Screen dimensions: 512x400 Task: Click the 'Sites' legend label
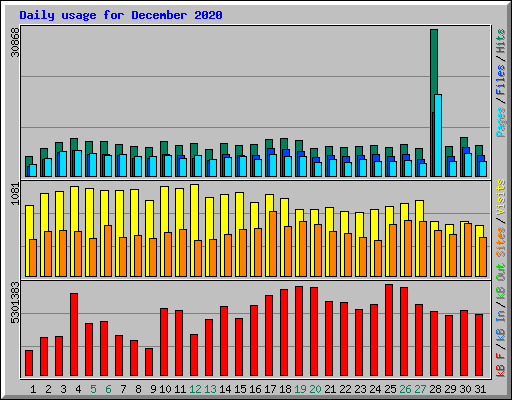pyautogui.click(x=501, y=242)
